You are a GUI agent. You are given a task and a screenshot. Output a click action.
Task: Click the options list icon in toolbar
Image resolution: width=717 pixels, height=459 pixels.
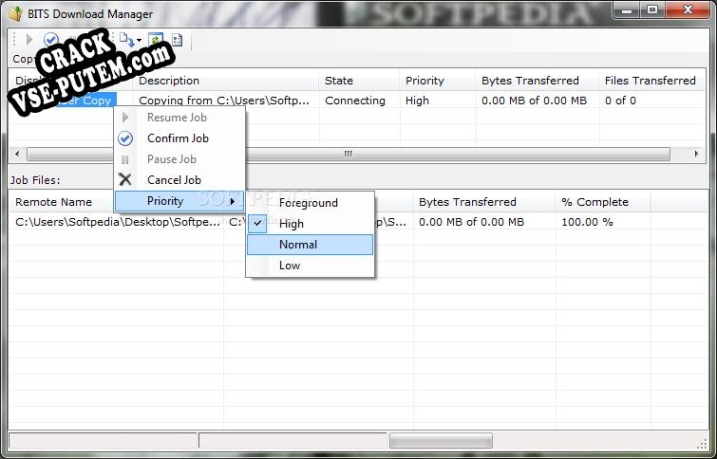point(177,40)
